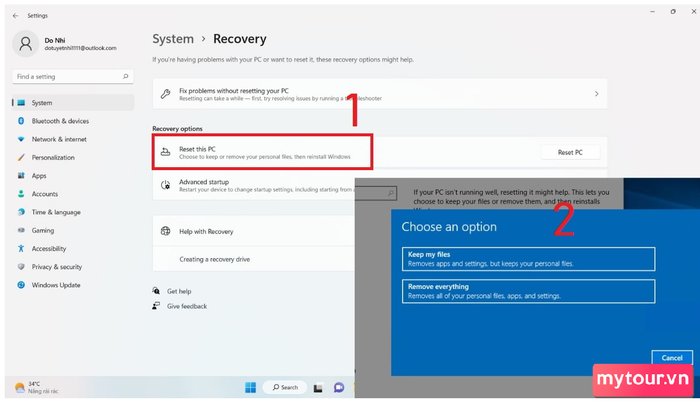
Task: Click the Bluetooth & devices icon
Action: pos(21,121)
